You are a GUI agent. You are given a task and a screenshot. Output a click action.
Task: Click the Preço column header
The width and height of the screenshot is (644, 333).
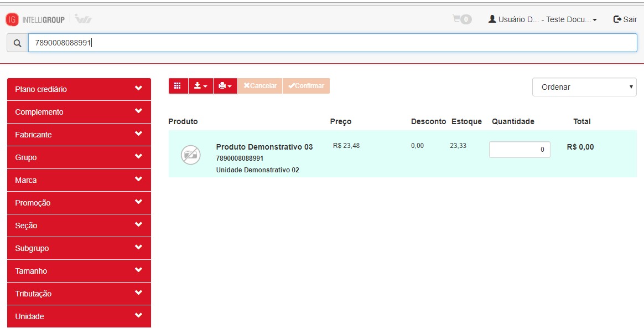click(x=341, y=121)
